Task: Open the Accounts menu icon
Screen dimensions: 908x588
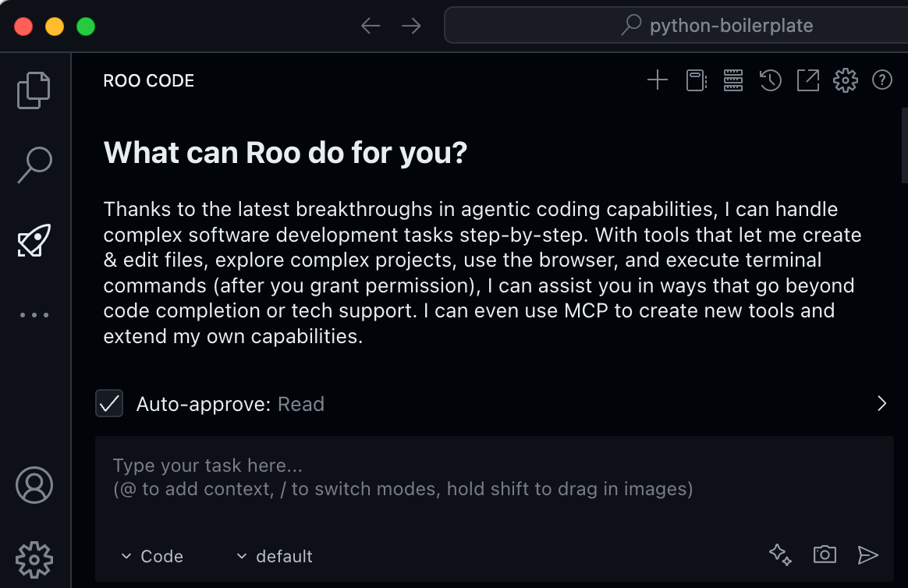Action: 34,485
